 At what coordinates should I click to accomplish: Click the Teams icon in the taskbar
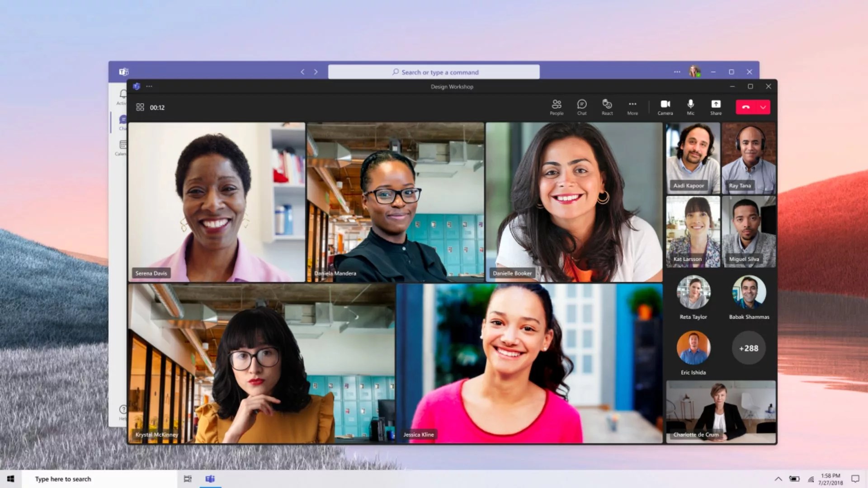211,479
